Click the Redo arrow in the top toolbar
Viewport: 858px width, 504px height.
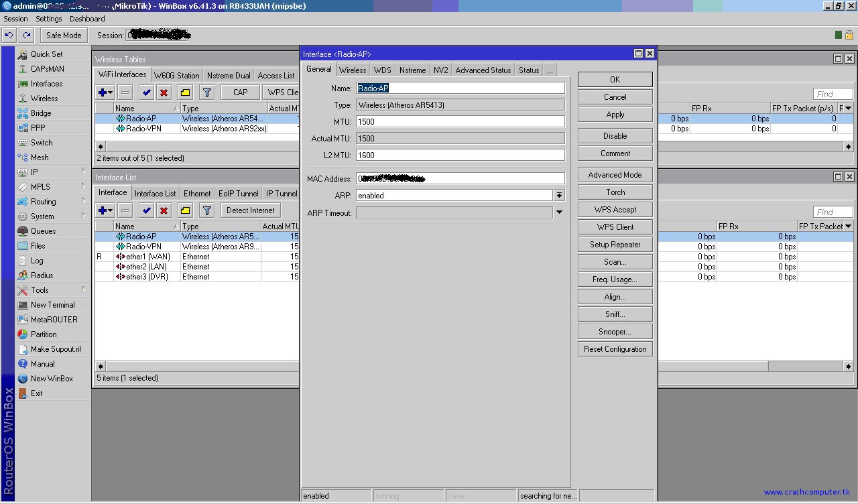pos(26,36)
